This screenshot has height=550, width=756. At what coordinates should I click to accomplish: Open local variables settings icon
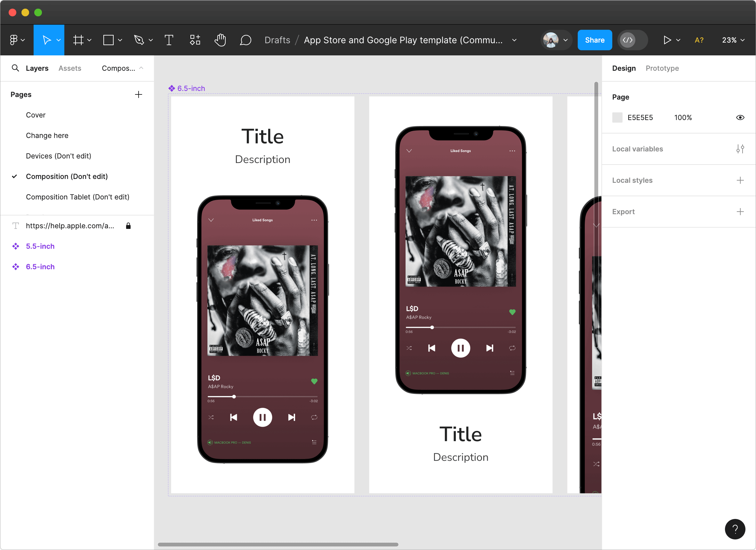740,149
